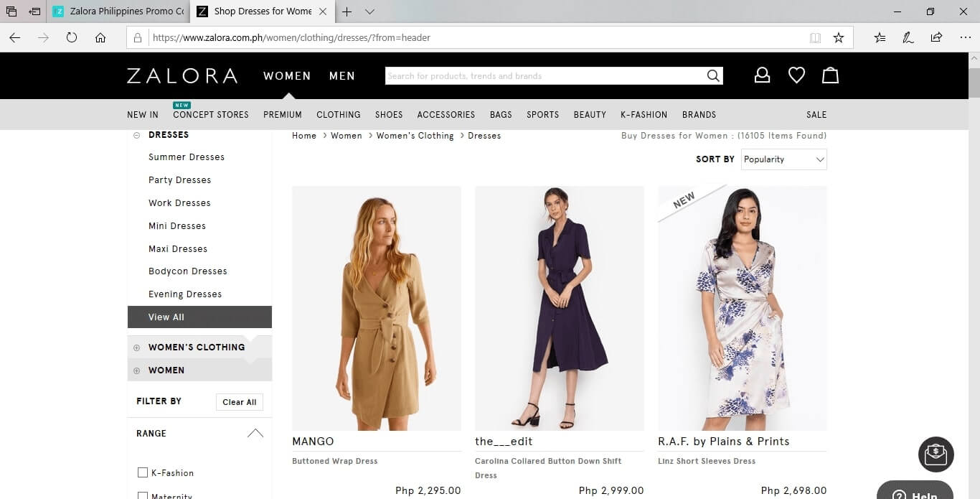Expand the Women category
The width and height of the screenshot is (980, 499).
click(x=136, y=370)
